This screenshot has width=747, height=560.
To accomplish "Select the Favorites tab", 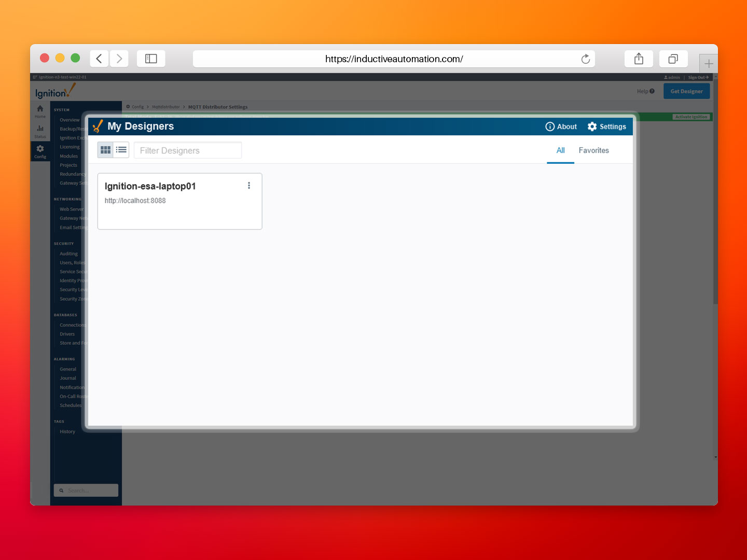I will coord(593,150).
